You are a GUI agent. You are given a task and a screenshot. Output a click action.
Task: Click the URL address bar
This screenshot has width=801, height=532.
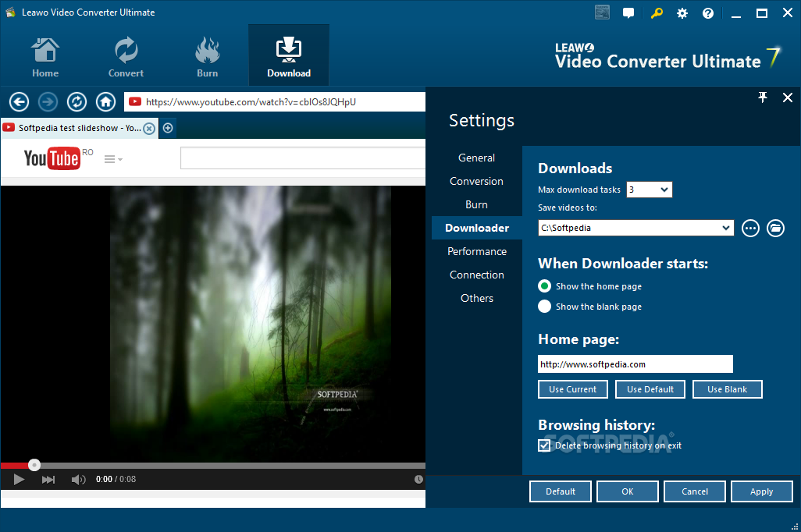[275, 101]
